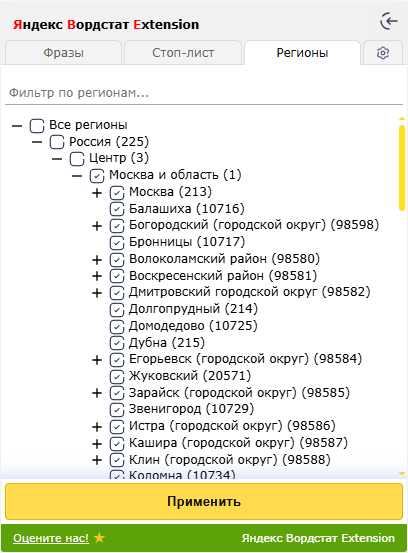Expand the Воскресенский район node
Image resolution: width=408 pixels, height=553 pixels.
[x=97, y=276]
